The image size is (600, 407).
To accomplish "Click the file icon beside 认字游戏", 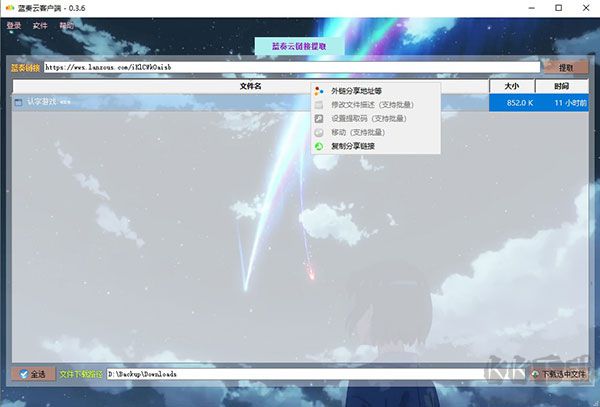I will click(18, 102).
